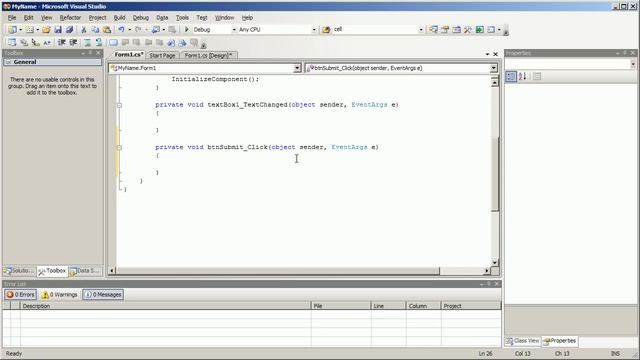Viewport: 640px width, 360px height.
Task: Sort Error List by the Project column
Action: (x=471, y=306)
